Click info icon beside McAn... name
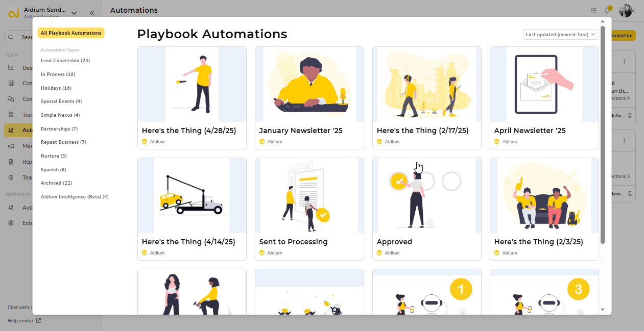The height and width of the screenshot is (331, 644). tap(630, 116)
